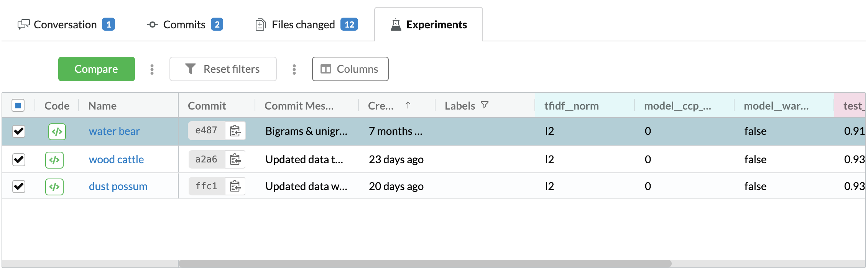This screenshot has height=272, width=868.
Task: Click the Labels column filter funnel icon
Action: [485, 105]
